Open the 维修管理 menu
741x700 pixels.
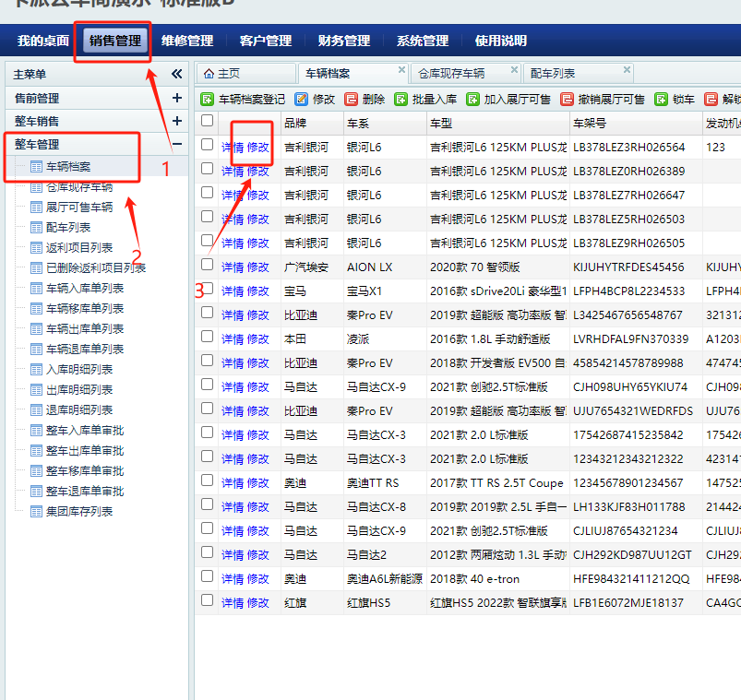[x=187, y=41]
